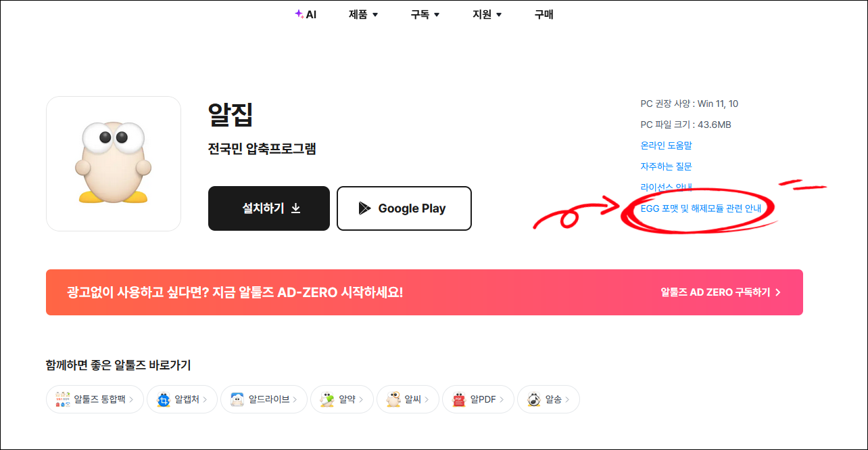The height and width of the screenshot is (450, 868).
Task: Click the 알송 mascot icon
Action: click(x=533, y=399)
